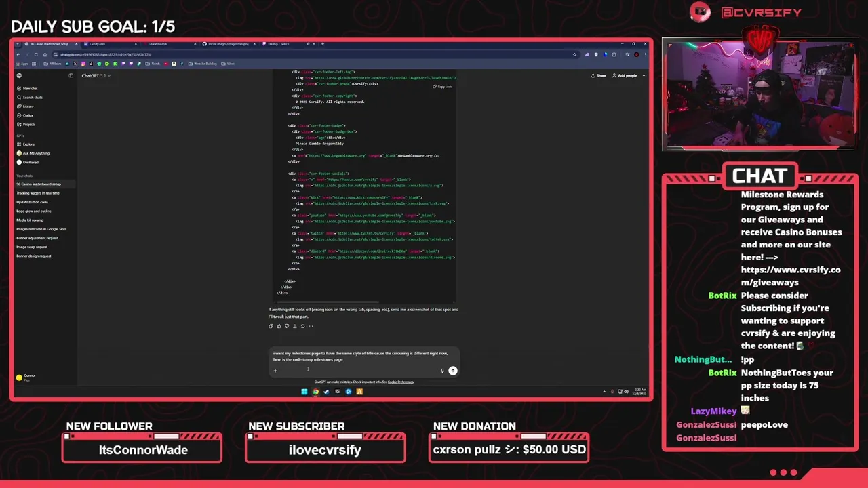Open the Affiliates bookmarks folder
Screen dimensions: 868x488
pyautogui.click(x=53, y=64)
